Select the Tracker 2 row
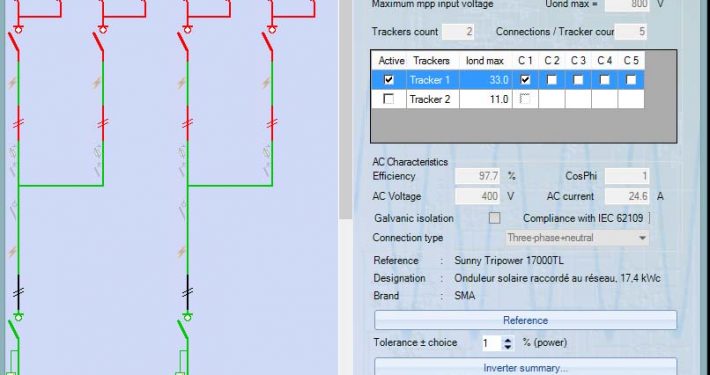 (x=508, y=99)
